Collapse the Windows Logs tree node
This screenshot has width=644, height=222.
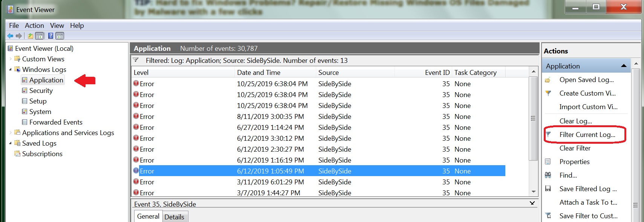(x=11, y=69)
